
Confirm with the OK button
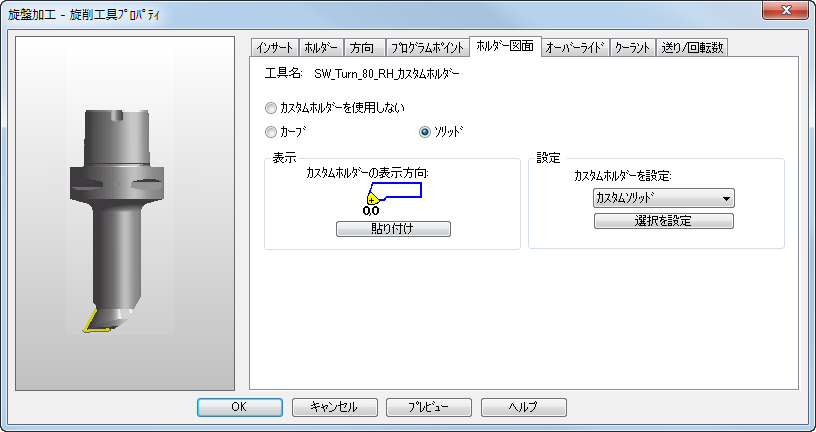[x=240, y=408]
